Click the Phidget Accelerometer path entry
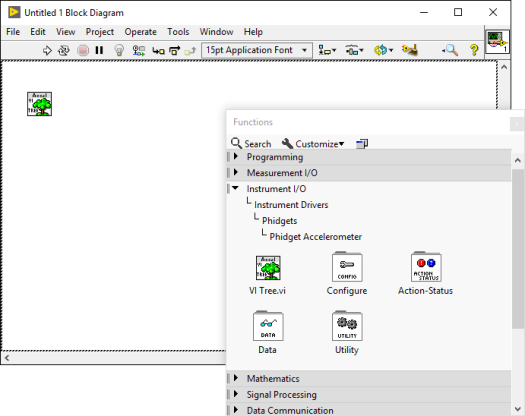Viewport: 525px width, 416px height. coord(316,237)
